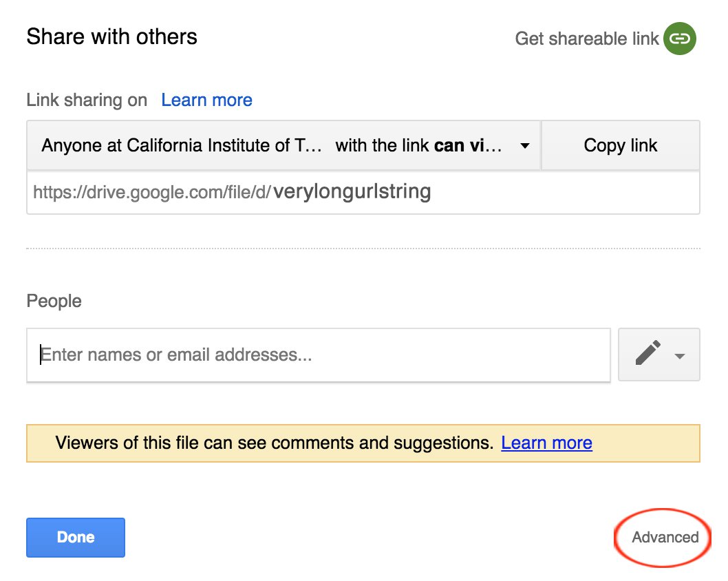Click the pencil edit-permission icon
Screen dimensions: 728x581
(648, 354)
